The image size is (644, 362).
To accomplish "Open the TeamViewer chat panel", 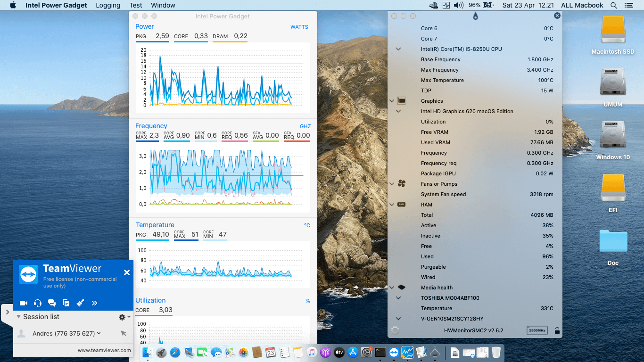I will (52, 303).
